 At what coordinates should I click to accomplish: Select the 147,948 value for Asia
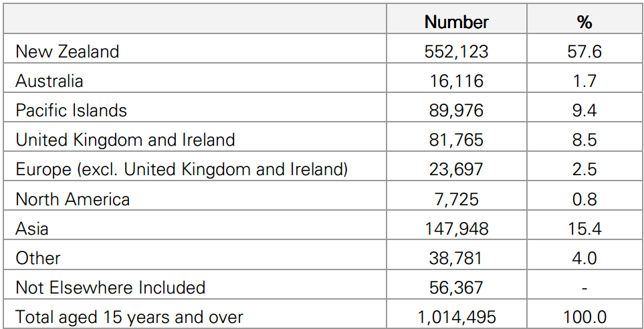456,229
